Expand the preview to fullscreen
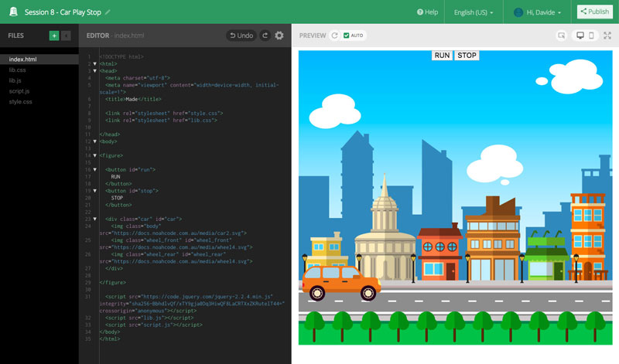Viewport: 619px width, 364px height. [x=607, y=36]
